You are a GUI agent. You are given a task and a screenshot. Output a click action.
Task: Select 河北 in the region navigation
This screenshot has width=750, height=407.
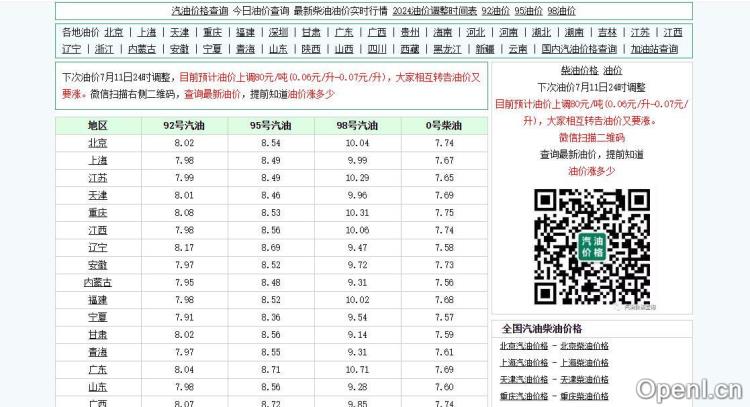coord(475,33)
